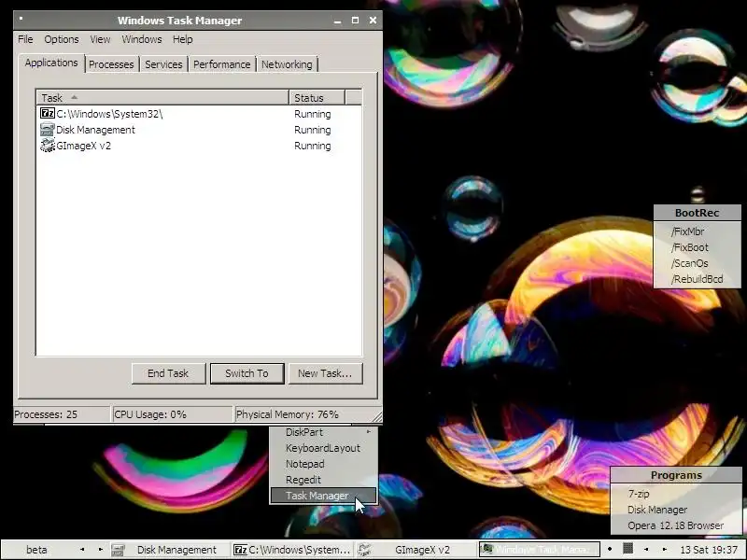
Task: Click the 13 Sat 19:37 clock
Action: click(709, 550)
